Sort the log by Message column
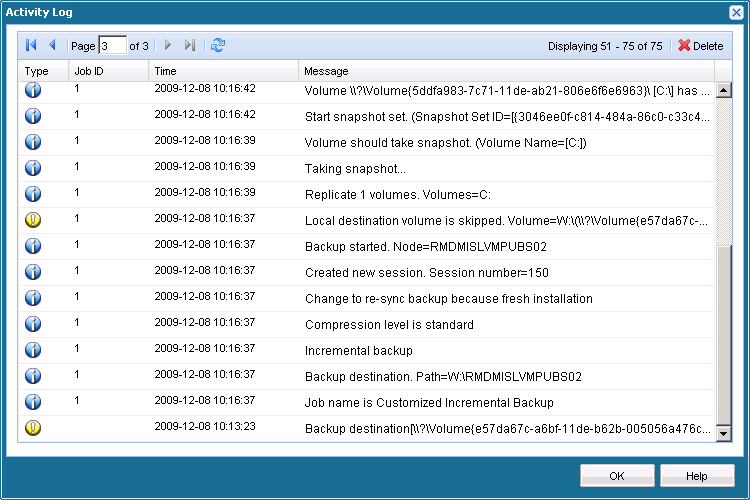Image resolution: width=750 pixels, height=500 pixels. (x=507, y=71)
